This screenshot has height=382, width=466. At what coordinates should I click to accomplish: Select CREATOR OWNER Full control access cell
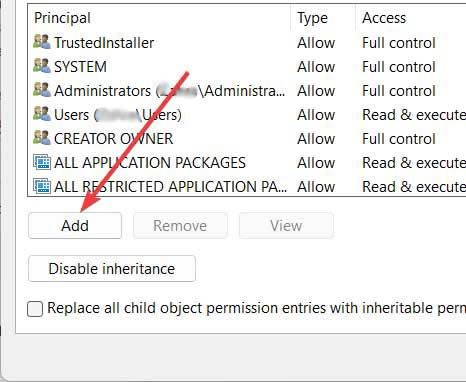399,139
